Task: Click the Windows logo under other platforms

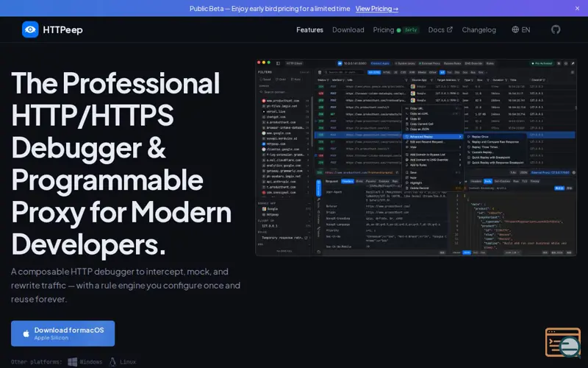Action: coord(72,362)
